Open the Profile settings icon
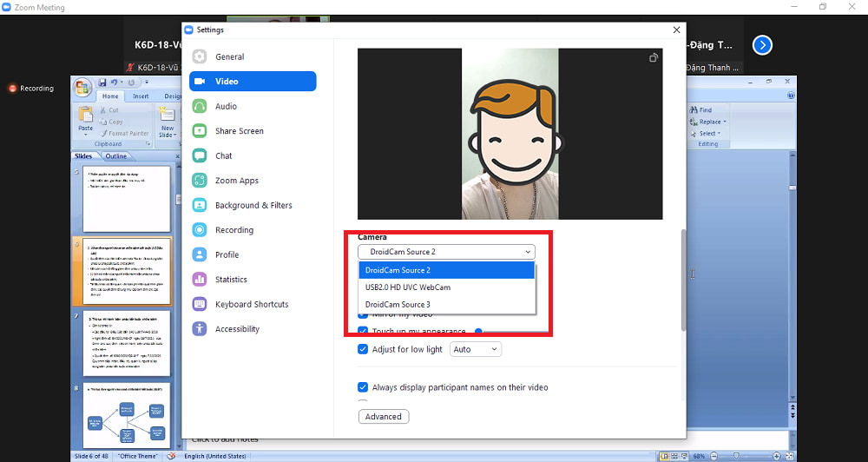The width and height of the screenshot is (868, 462). [x=200, y=254]
